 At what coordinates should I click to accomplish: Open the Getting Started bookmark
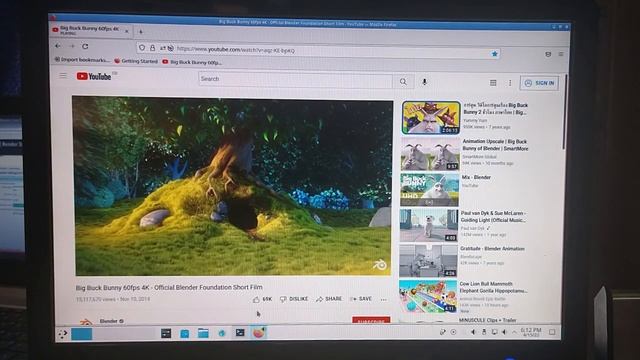pos(136,61)
